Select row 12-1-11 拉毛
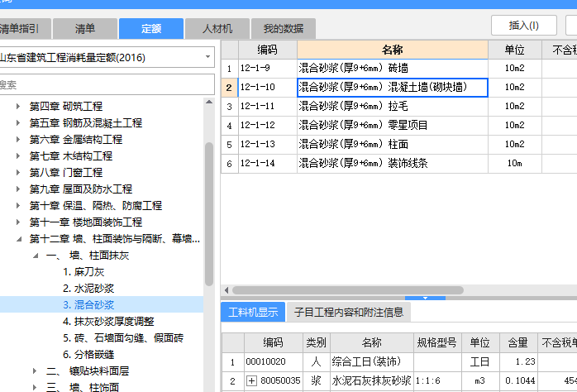The width and height of the screenshot is (577, 392). pos(399,107)
